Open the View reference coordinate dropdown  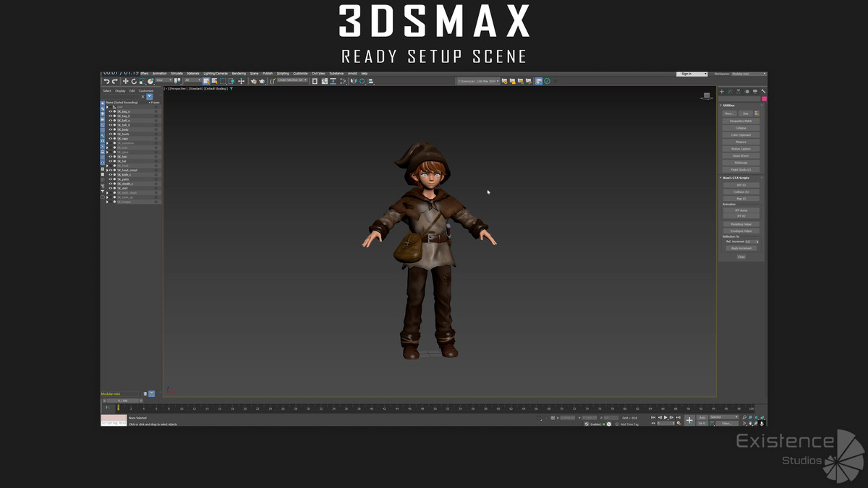coord(163,80)
